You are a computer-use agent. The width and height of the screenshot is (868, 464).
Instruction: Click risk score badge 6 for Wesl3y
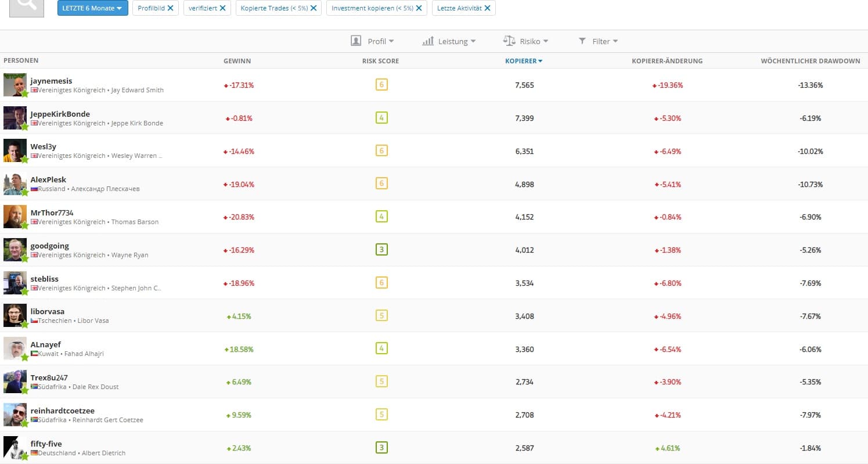click(x=381, y=151)
